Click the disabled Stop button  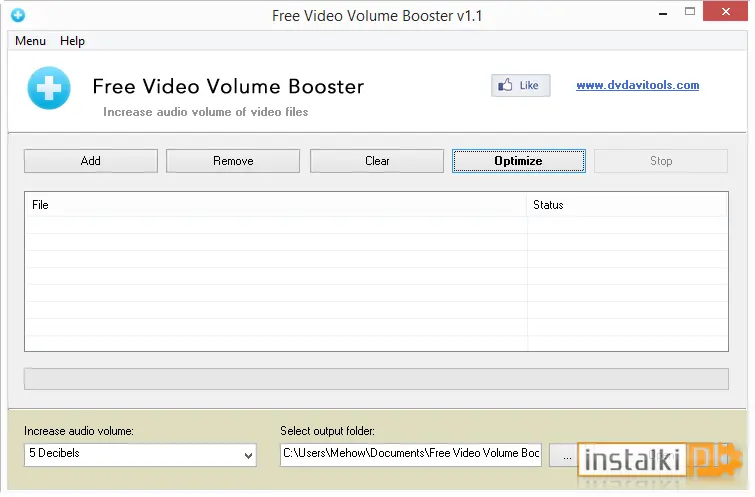(661, 161)
